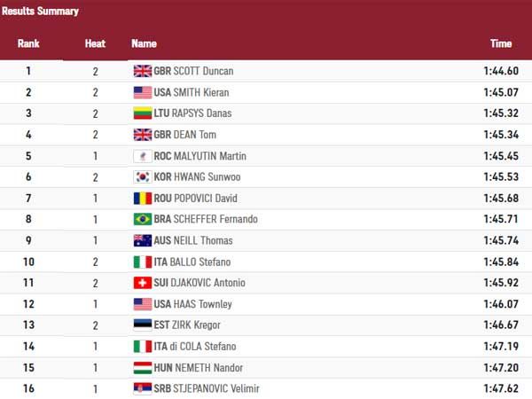Image resolution: width=532 pixels, height=399 pixels.
Task: Click the Romania flag next to POPOVICI David
Action: point(142,199)
